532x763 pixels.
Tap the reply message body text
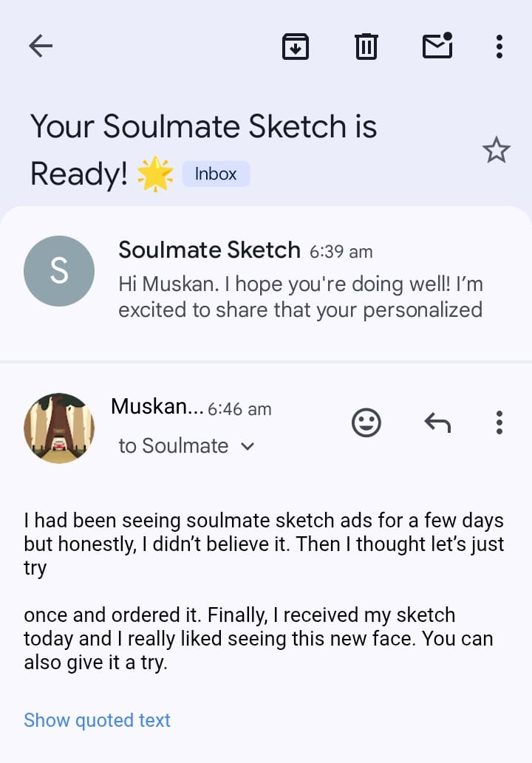pyautogui.click(x=262, y=591)
